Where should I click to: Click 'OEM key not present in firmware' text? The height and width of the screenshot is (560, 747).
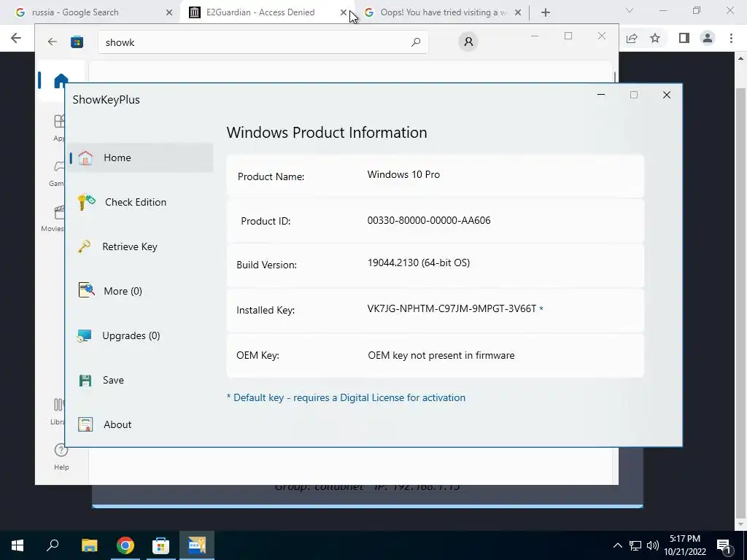tap(441, 355)
